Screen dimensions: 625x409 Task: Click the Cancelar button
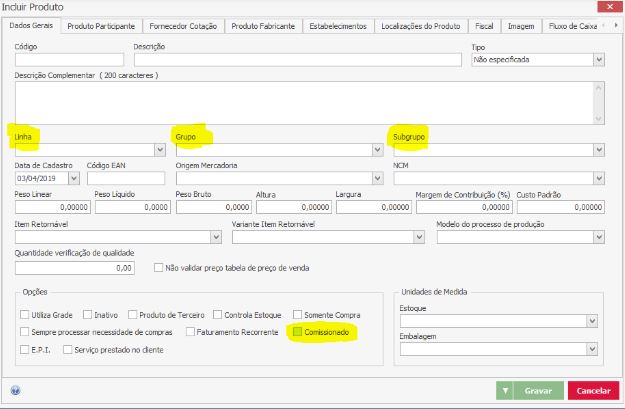point(593,391)
